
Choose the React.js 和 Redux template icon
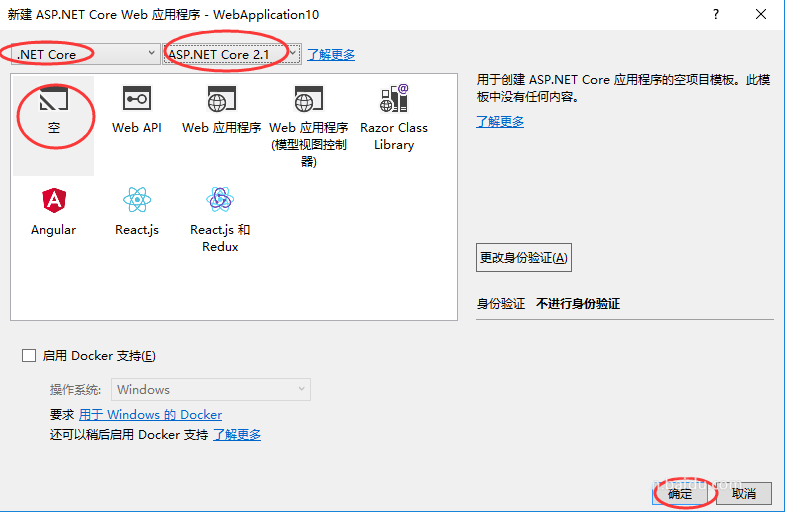coord(220,200)
